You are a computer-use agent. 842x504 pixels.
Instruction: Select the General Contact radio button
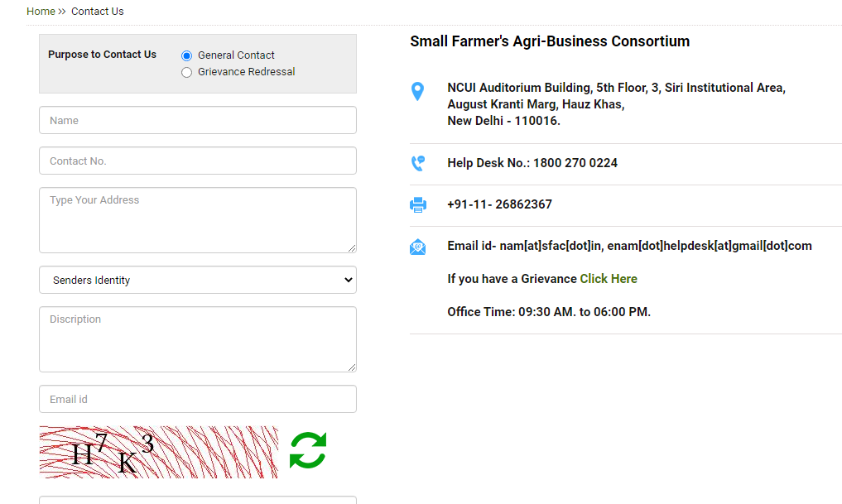pyautogui.click(x=186, y=55)
